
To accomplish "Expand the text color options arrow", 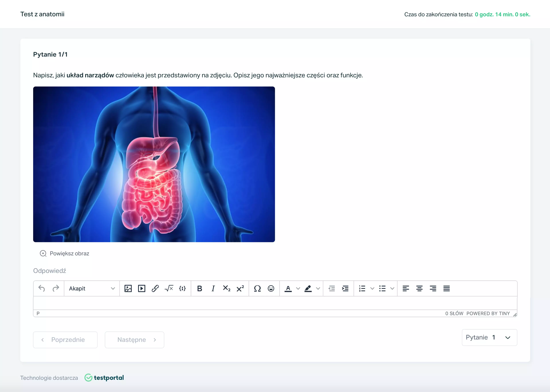I will click(298, 288).
